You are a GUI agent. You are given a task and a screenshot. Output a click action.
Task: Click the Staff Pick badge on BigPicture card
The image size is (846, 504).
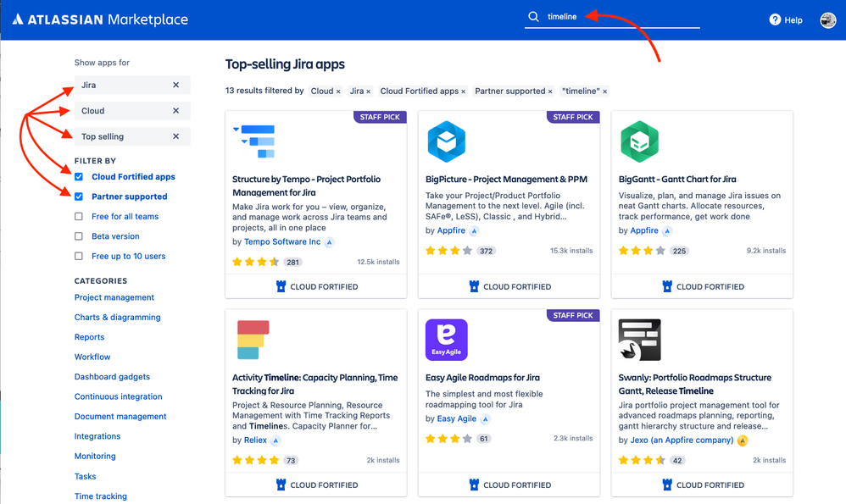pos(573,117)
